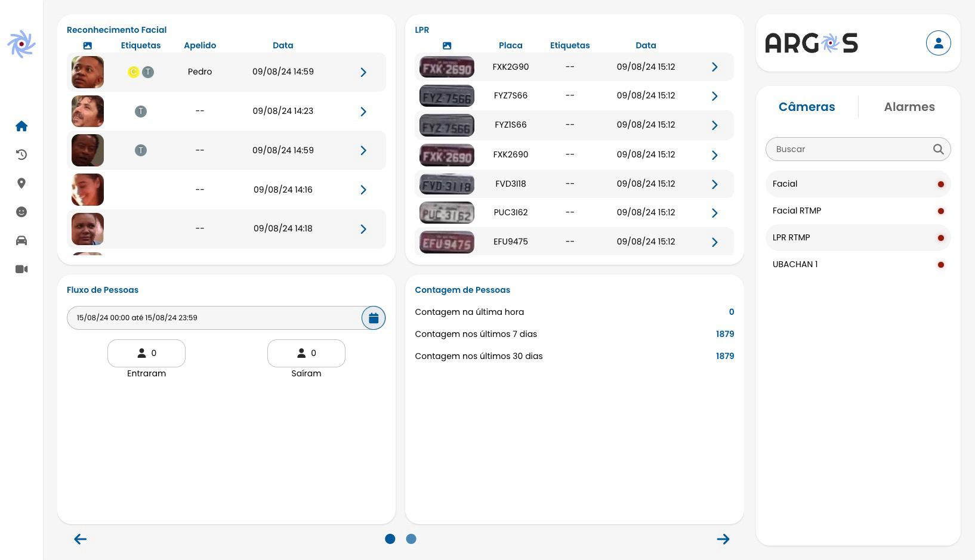
Task: Select the map location pin icon
Action: [x=21, y=183]
